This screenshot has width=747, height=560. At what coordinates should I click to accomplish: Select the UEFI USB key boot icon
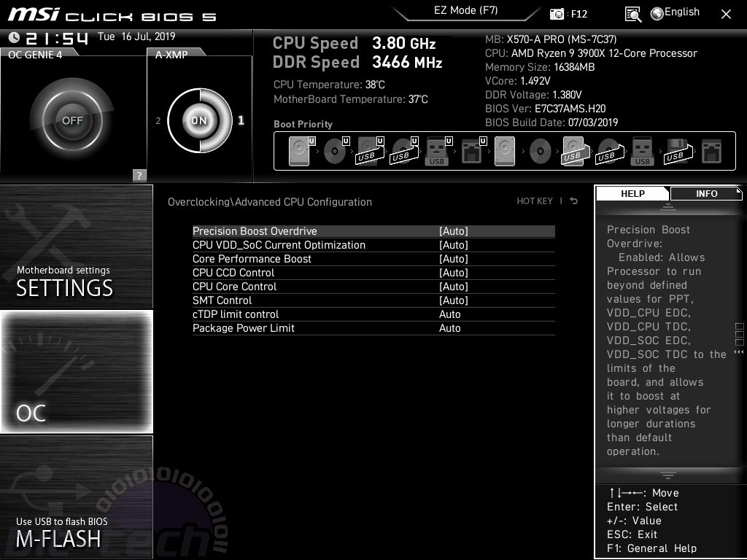coord(438,151)
